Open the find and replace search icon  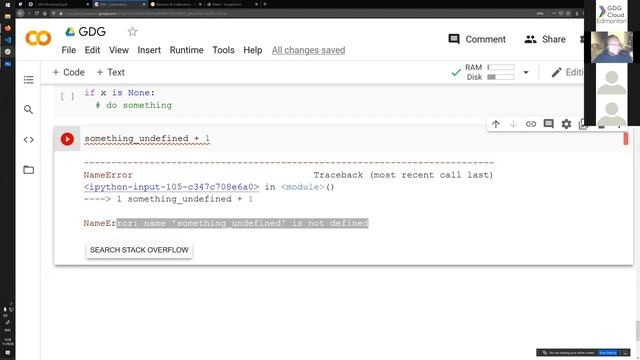[29, 109]
